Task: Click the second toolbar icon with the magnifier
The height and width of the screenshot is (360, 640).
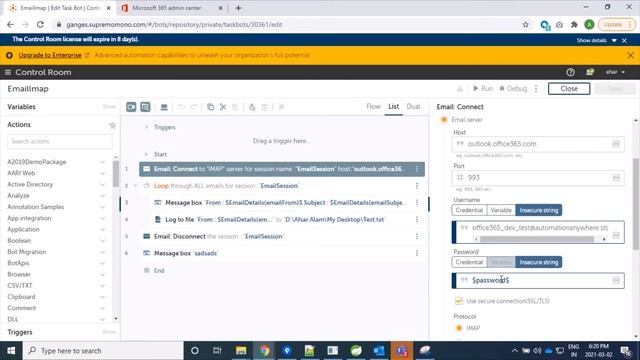Action: tap(145, 107)
